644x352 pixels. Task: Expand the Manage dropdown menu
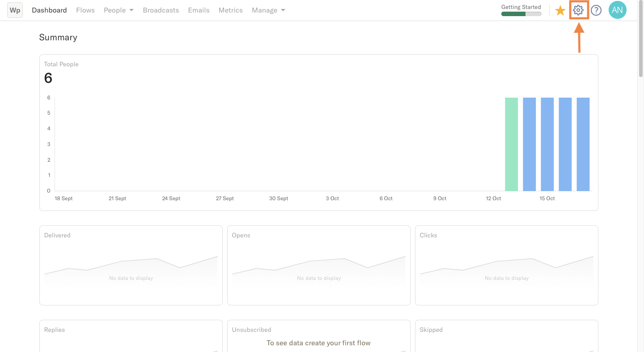(268, 10)
